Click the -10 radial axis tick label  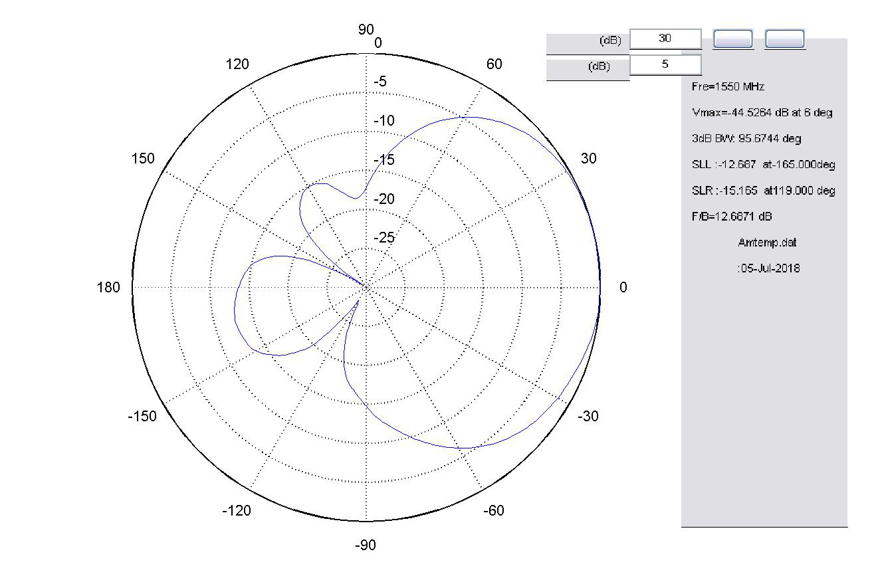[x=384, y=121]
